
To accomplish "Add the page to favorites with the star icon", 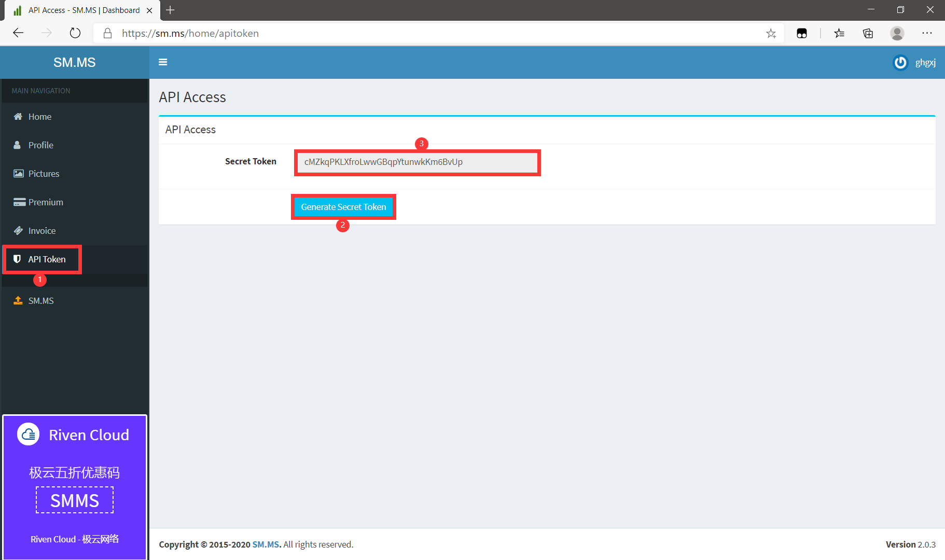I will tap(771, 34).
